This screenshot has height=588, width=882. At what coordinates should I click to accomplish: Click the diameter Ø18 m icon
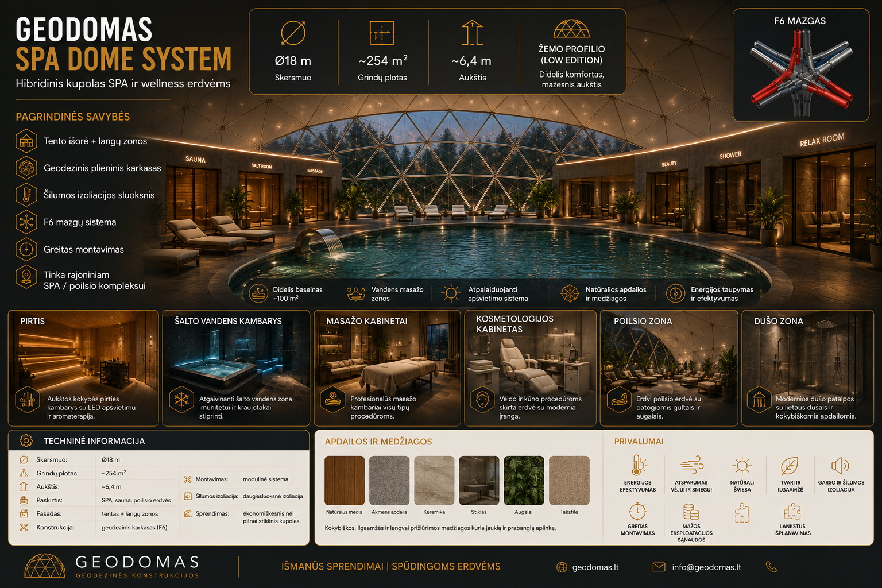click(x=293, y=33)
